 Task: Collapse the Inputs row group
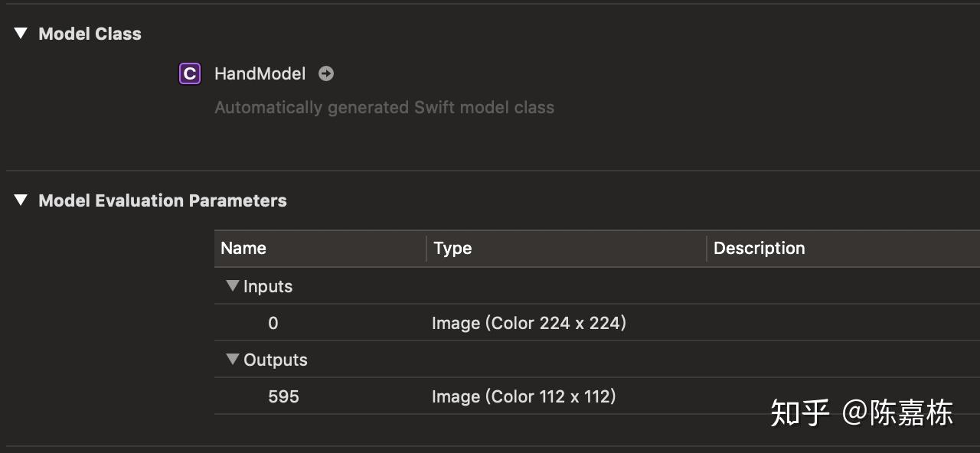click(x=232, y=286)
